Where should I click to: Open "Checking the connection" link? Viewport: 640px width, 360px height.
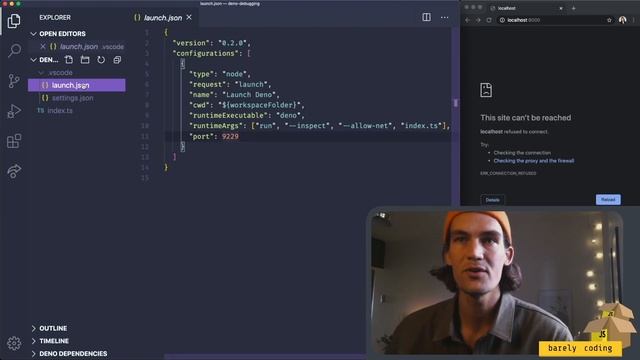pyautogui.click(x=522, y=153)
